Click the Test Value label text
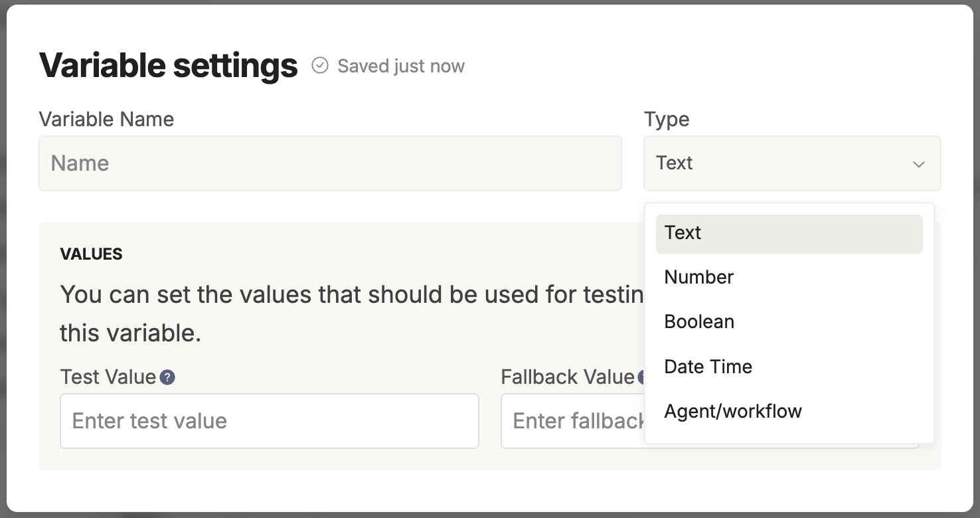980x518 pixels. coord(108,377)
